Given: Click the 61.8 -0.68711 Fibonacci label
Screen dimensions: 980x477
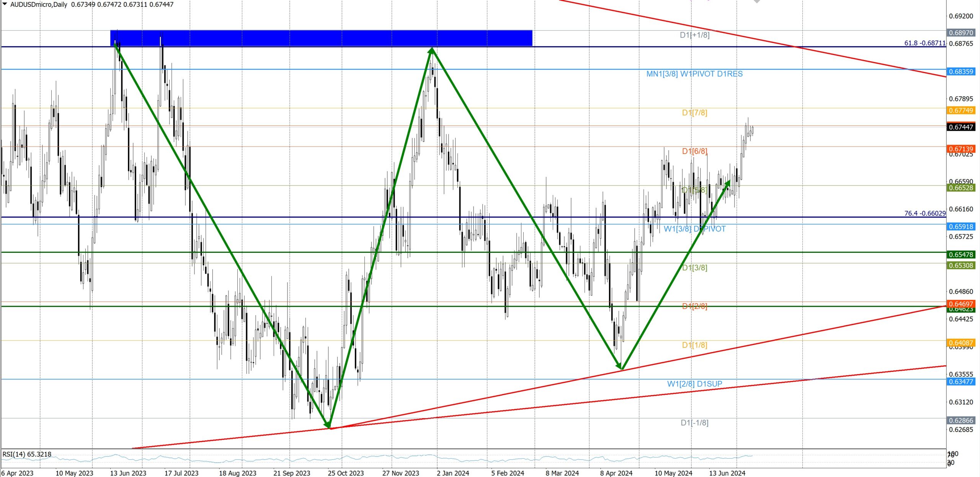Looking at the screenshot, I should click(x=924, y=43).
